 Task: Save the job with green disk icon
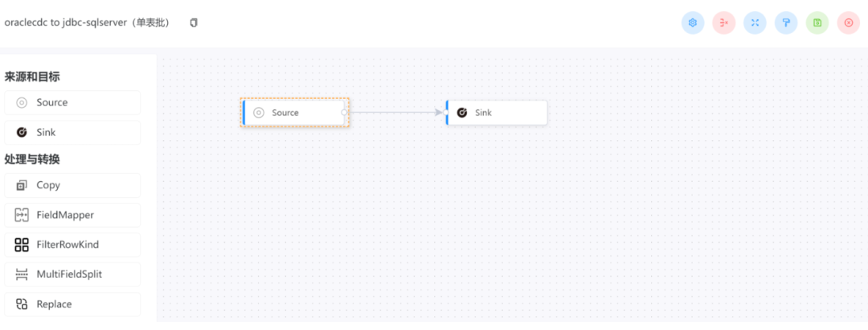(x=817, y=23)
